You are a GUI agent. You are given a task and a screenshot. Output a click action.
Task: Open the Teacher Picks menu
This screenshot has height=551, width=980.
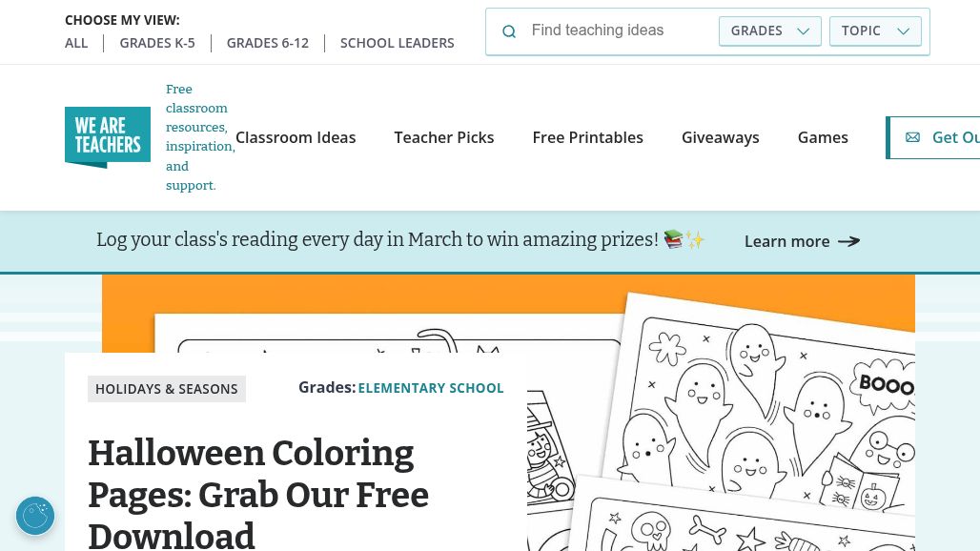coord(444,137)
